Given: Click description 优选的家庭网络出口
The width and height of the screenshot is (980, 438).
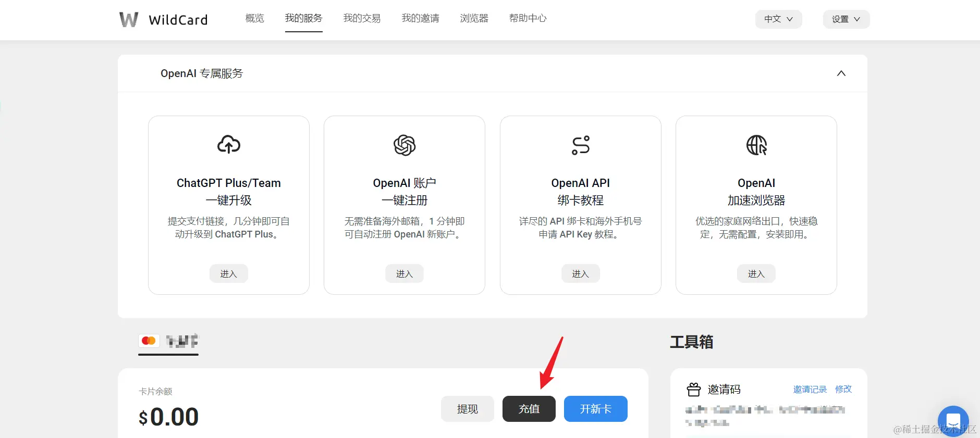Looking at the screenshot, I should click(x=756, y=228).
